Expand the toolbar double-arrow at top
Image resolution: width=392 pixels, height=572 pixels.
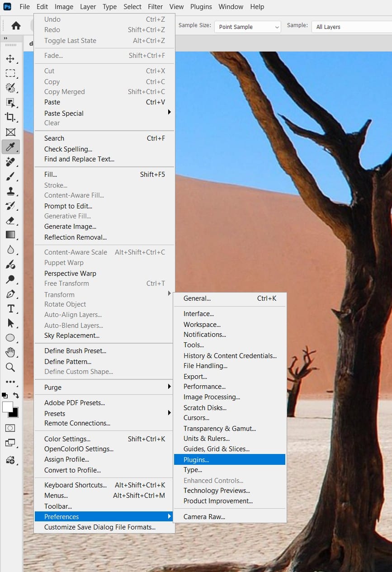pyautogui.click(x=5, y=38)
